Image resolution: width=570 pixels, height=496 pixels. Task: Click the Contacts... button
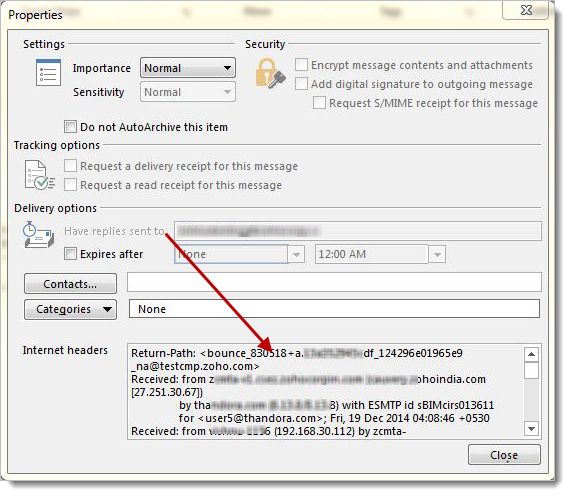(x=71, y=284)
